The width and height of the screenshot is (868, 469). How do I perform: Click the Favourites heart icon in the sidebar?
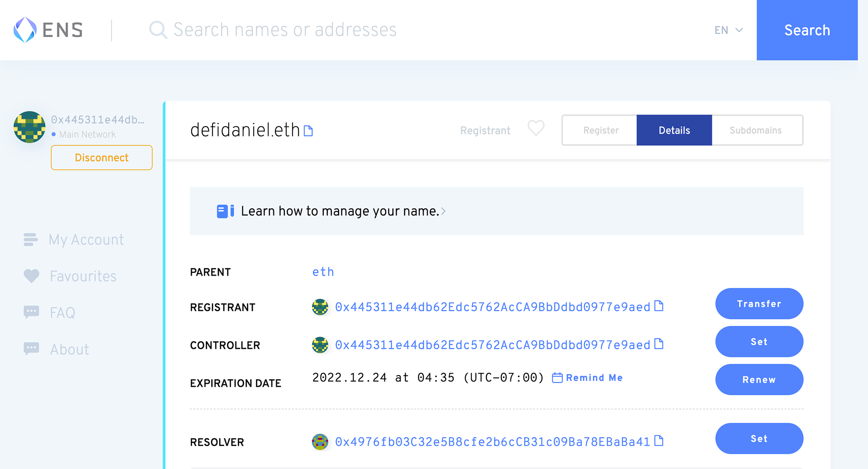[31, 276]
